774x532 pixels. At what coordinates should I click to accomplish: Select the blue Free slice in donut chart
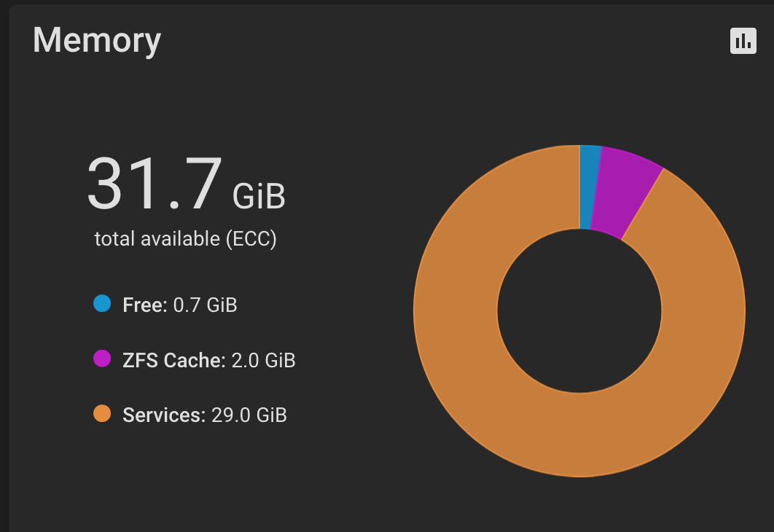tap(589, 187)
